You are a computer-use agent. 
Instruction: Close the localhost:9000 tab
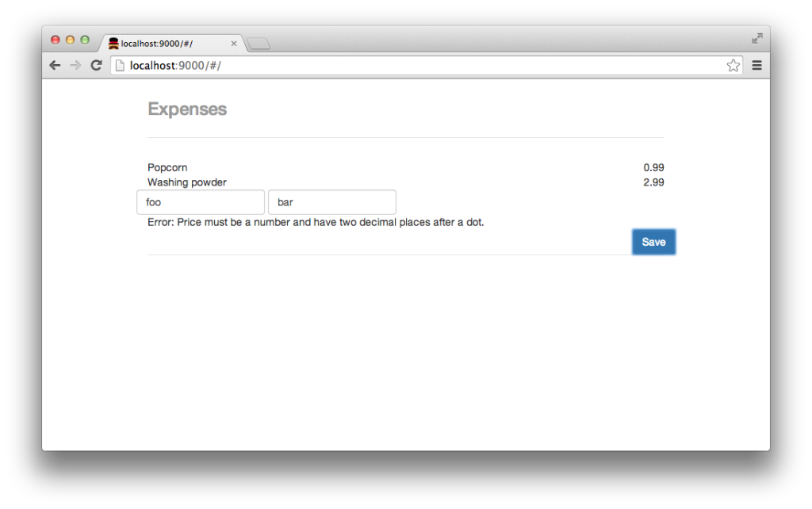(x=234, y=44)
